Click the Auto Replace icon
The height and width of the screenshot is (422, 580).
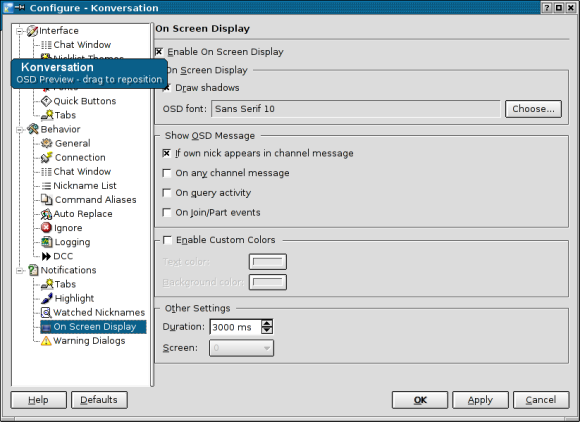click(x=46, y=214)
